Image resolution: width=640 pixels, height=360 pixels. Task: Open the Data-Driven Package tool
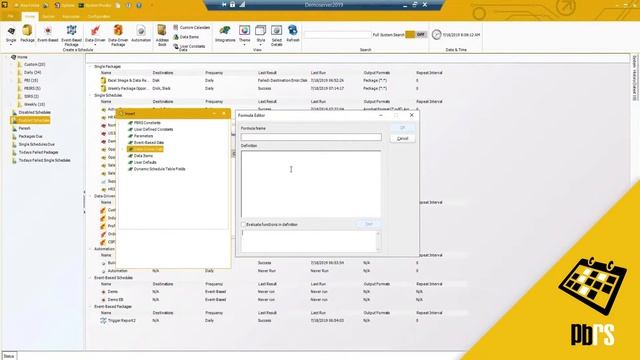118,36
